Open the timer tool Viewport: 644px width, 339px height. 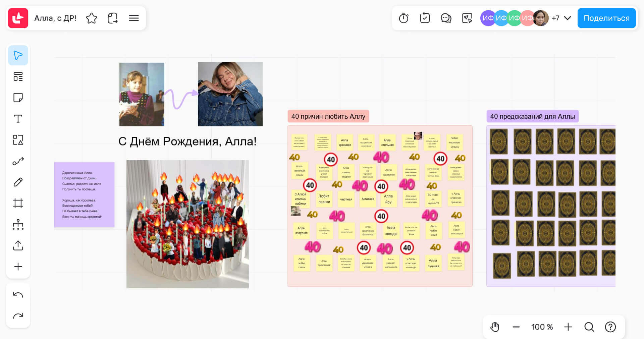[404, 18]
